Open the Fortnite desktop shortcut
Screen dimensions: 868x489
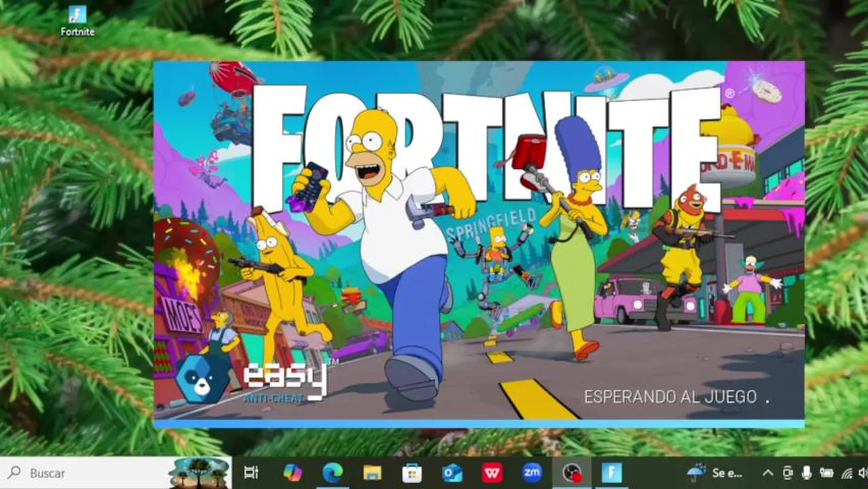tap(77, 21)
